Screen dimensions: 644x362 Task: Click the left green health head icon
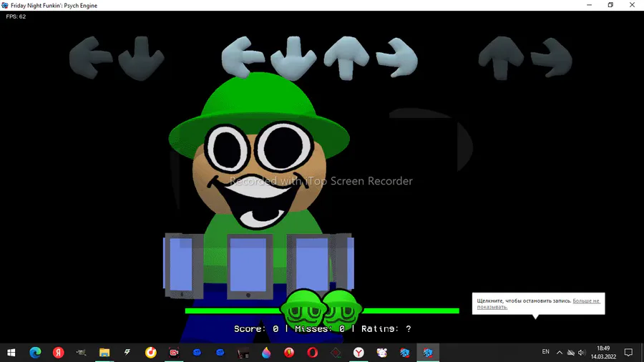[302, 311]
